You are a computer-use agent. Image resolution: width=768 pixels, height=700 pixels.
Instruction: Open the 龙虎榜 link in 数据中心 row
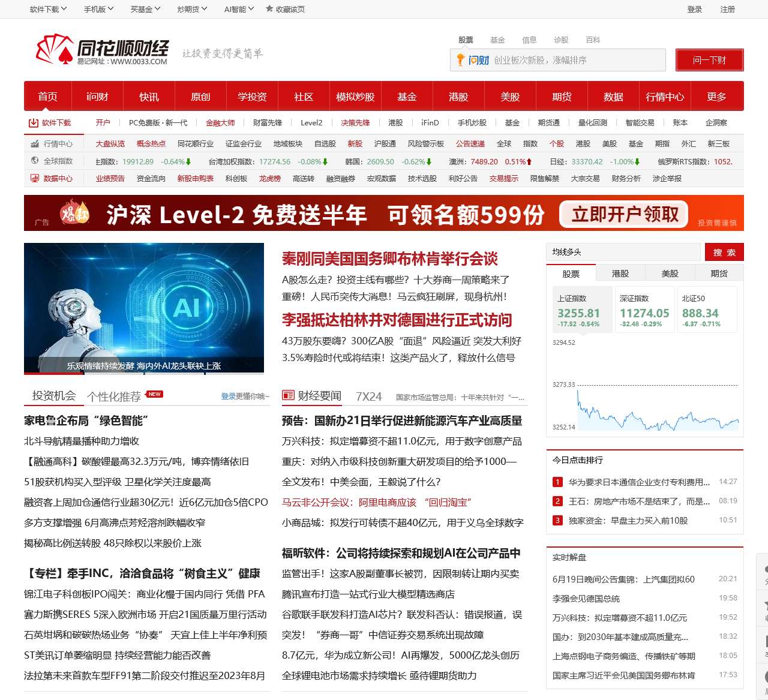[x=269, y=178]
